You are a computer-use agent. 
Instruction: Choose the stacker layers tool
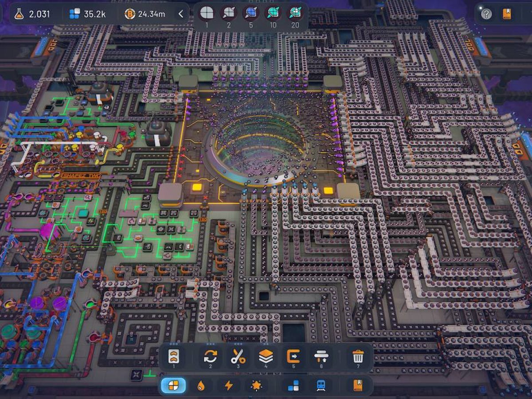point(266,356)
